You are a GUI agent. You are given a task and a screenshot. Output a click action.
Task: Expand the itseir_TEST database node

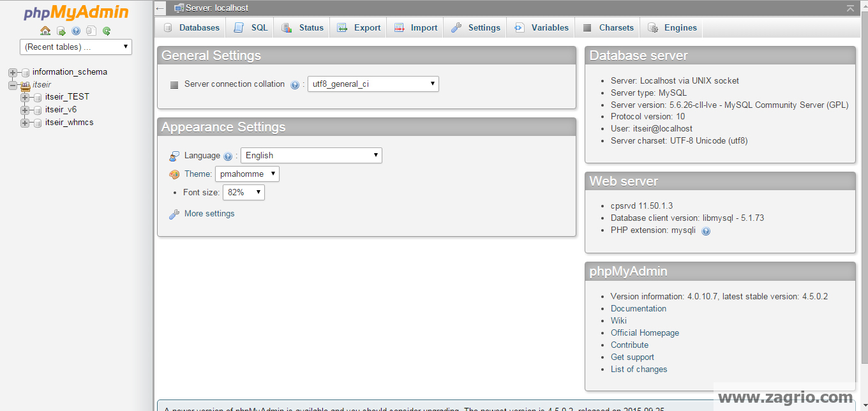coord(25,97)
